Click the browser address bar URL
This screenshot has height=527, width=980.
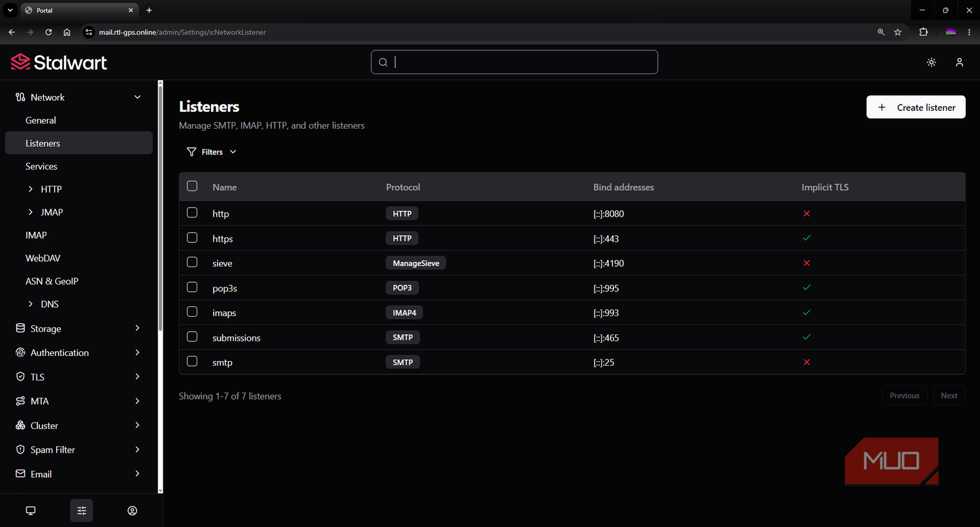[x=182, y=32]
